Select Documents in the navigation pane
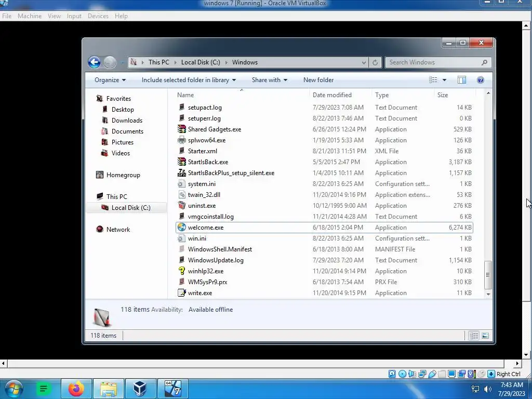532x399 pixels. tap(127, 131)
